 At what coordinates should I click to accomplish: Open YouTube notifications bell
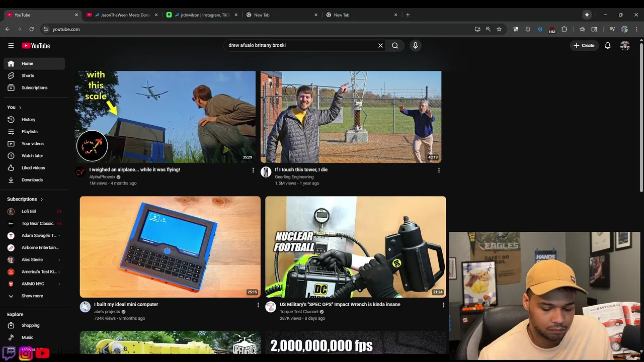[608, 45]
